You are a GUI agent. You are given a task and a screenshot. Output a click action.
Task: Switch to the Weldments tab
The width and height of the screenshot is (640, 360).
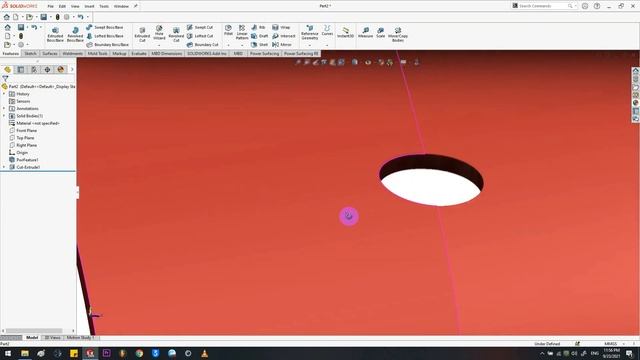(73, 53)
